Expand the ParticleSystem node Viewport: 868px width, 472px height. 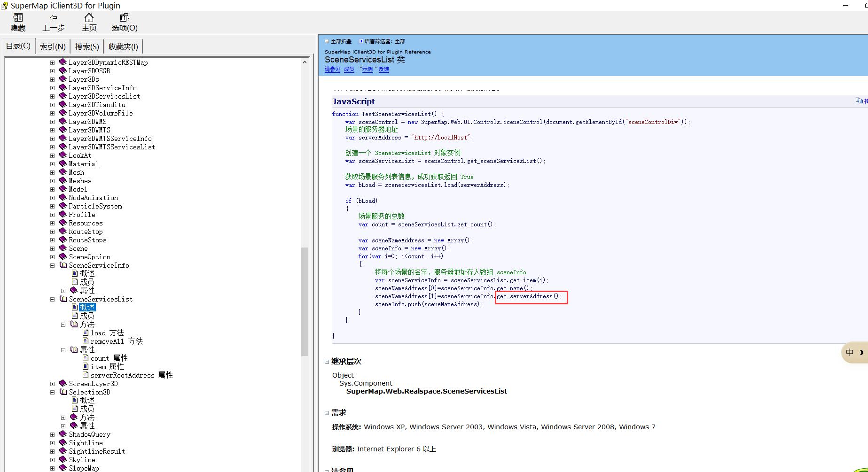pyautogui.click(x=52, y=206)
